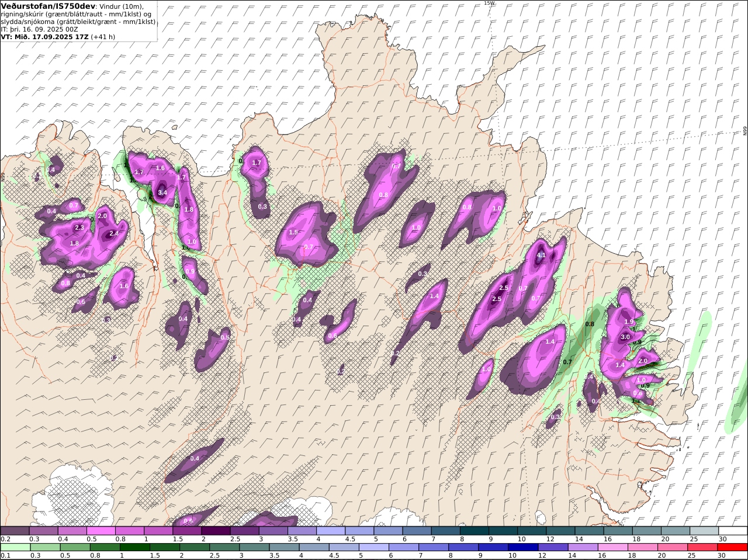Select the bottom legend swatch between 1 and 1.5
748x560 pixels.
(x=135, y=547)
